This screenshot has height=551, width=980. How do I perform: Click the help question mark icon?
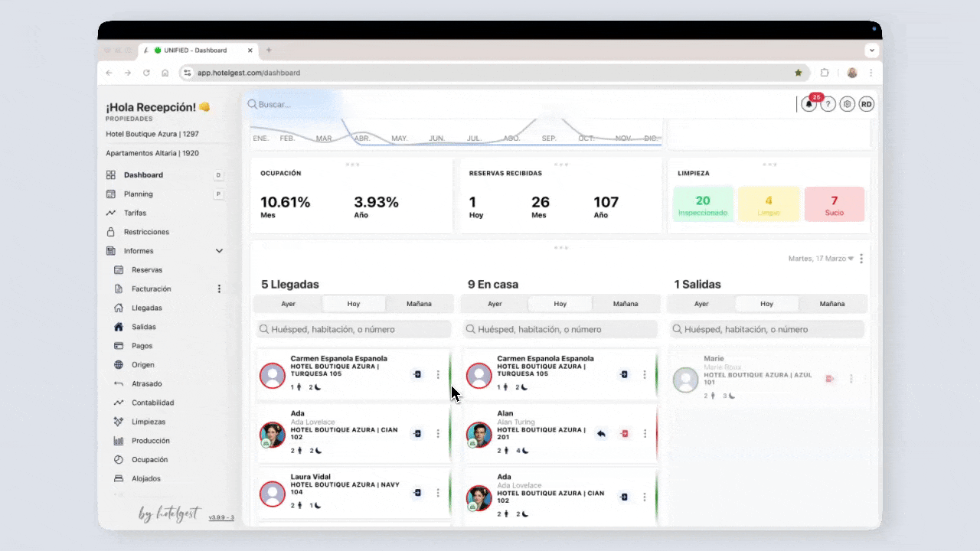click(x=828, y=105)
